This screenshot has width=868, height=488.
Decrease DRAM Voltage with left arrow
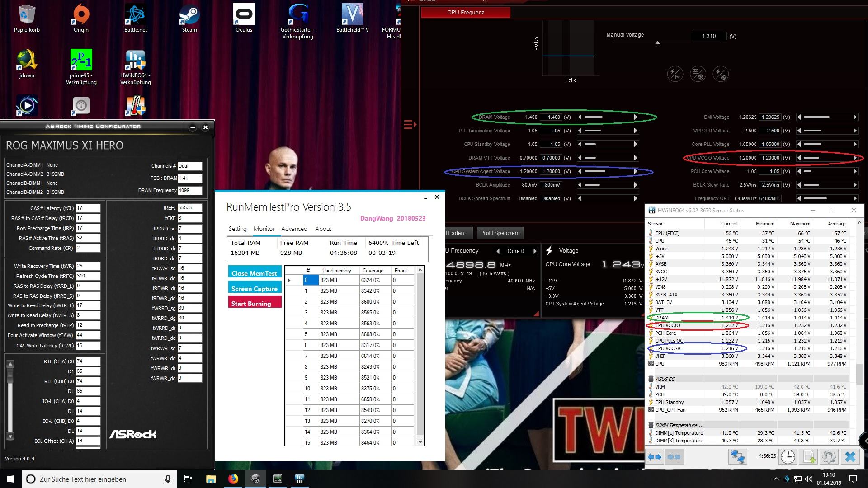click(x=580, y=117)
